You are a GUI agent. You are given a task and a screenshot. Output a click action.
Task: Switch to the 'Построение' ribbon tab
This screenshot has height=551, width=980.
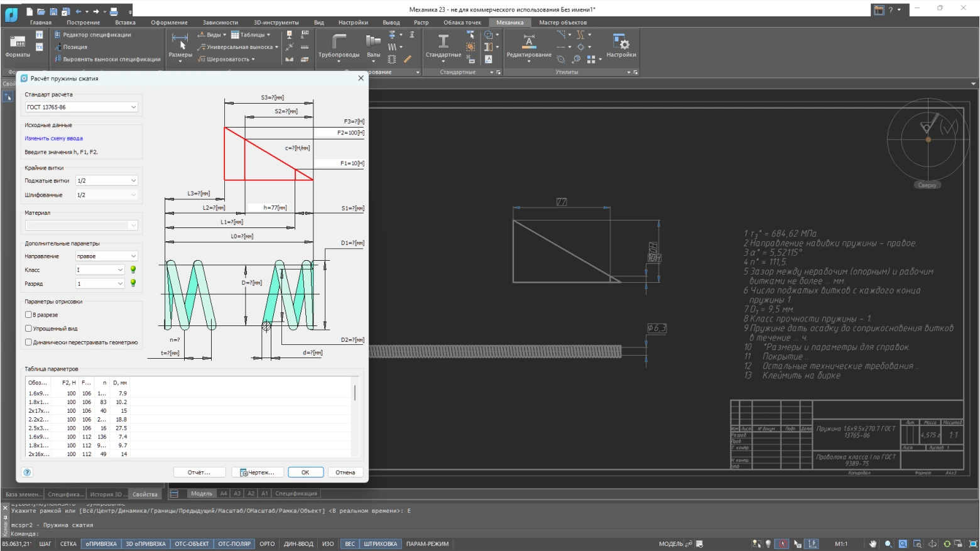(x=83, y=23)
